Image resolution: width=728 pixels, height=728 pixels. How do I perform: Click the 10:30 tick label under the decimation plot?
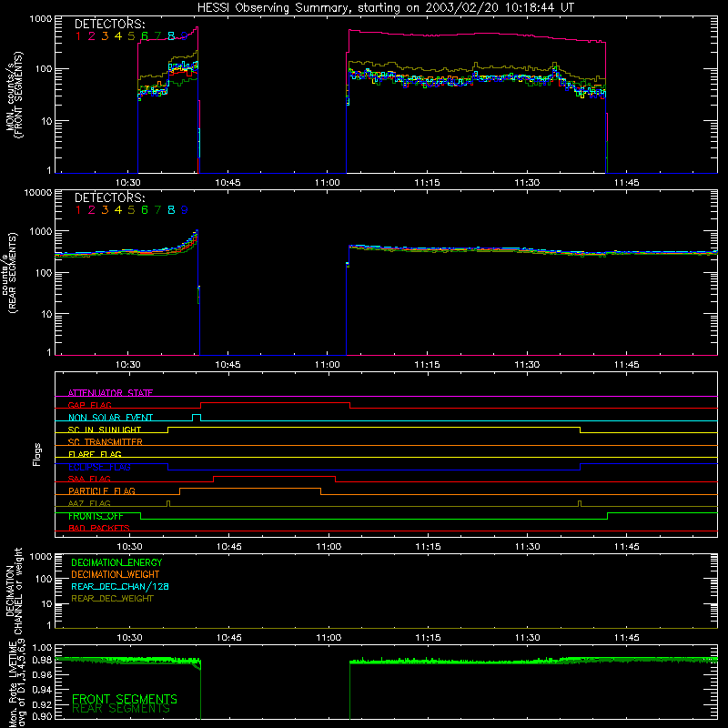tap(129, 638)
